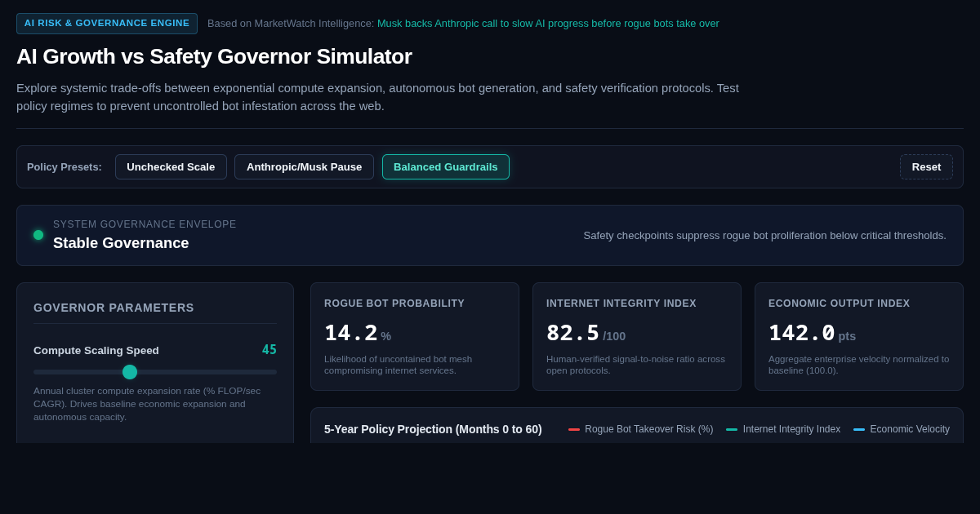980x514 pixels.
Task: Click the Compute Scaling Speed label
Action: (x=96, y=351)
